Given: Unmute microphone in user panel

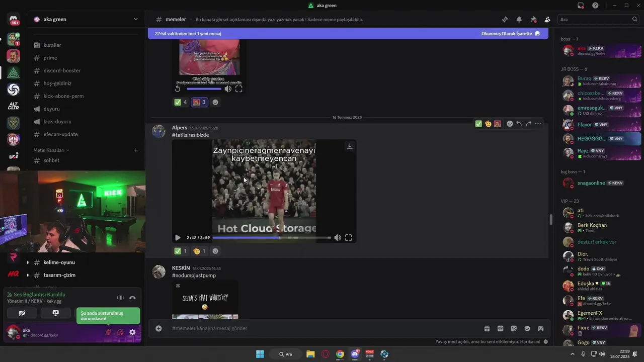Looking at the screenshot, I should 108,332.
